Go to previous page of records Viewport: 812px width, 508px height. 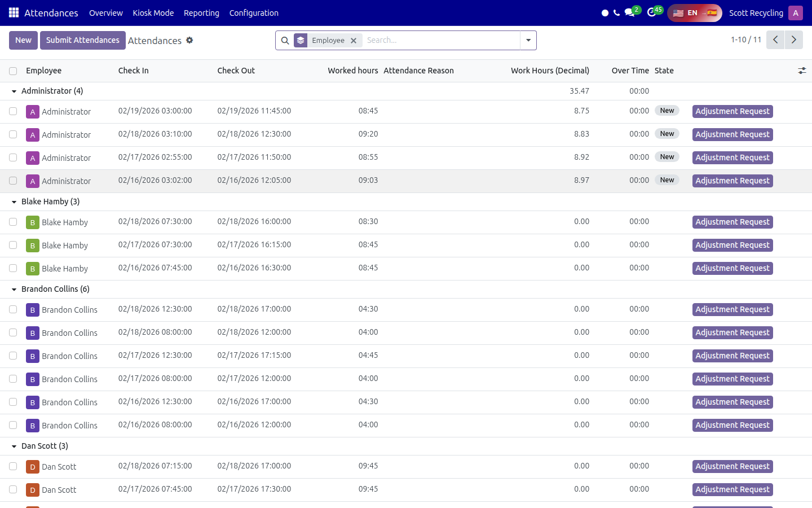click(x=775, y=40)
